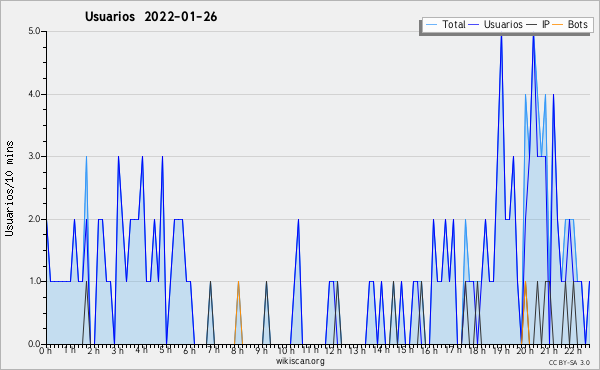Click the orange bot peak at 8 h
This screenshot has width=600, height=370.
pyautogui.click(x=238, y=282)
